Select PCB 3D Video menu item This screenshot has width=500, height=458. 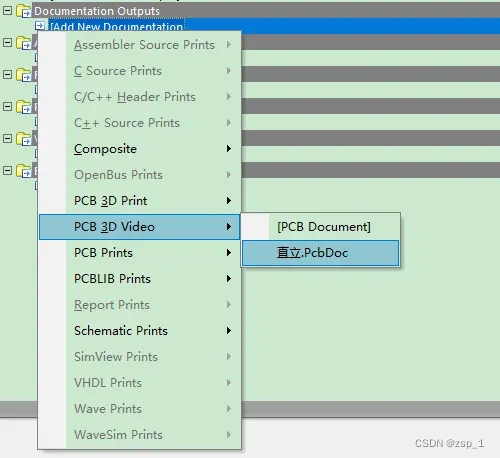(140, 227)
